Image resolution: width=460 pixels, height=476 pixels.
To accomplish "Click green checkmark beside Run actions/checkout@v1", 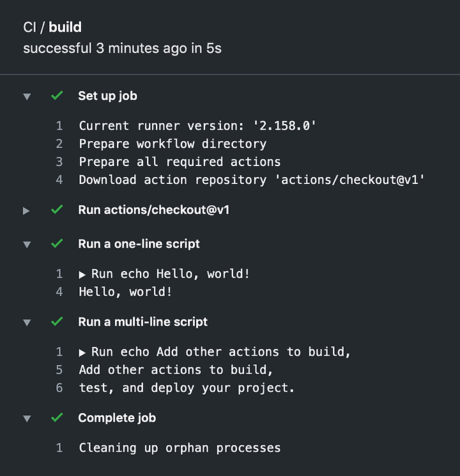I will click(x=57, y=210).
